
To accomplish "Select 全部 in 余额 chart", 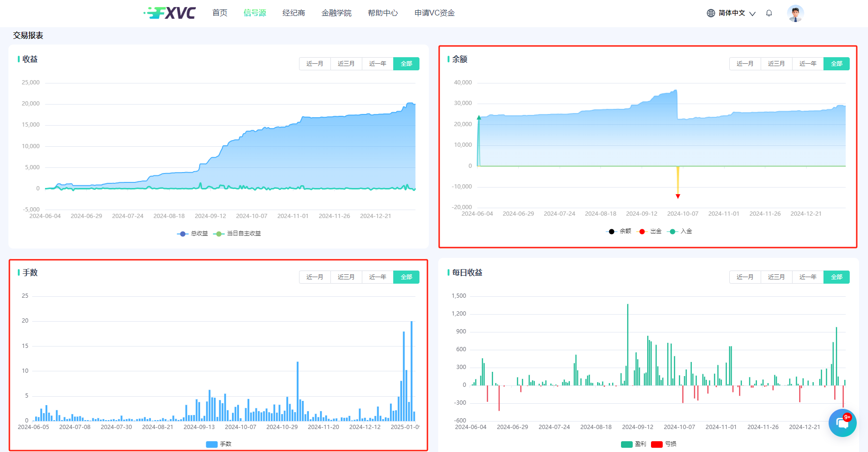I will pyautogui.click(x=837, y=64).
